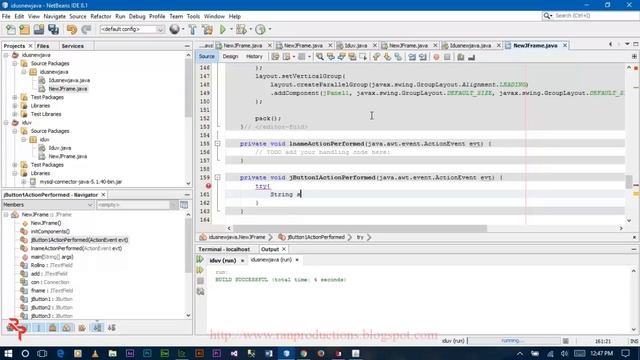Viewport: 640px width, 360px height.
Task: Click the Shift Line Left editor icon
Action: tap(412, 57)
